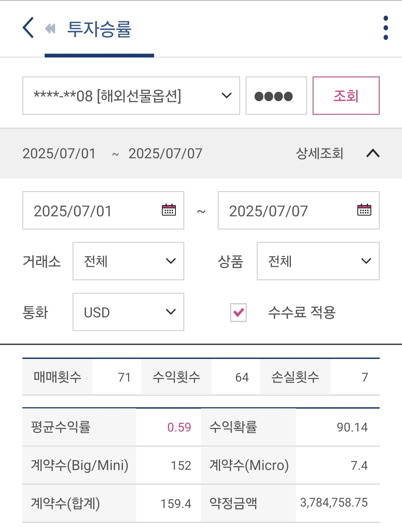
Task: Tap the 평균수익률 value 0.59
Action: tap(179, 427)
